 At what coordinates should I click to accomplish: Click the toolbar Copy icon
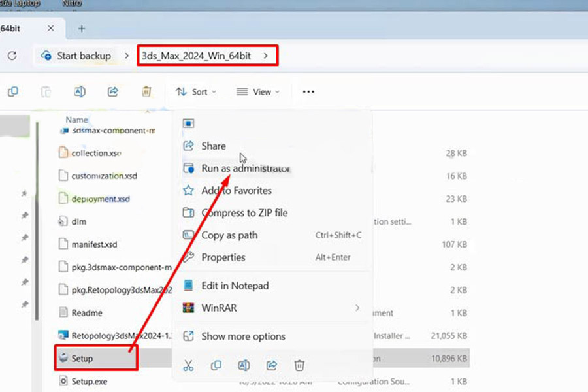pos(12,91)
